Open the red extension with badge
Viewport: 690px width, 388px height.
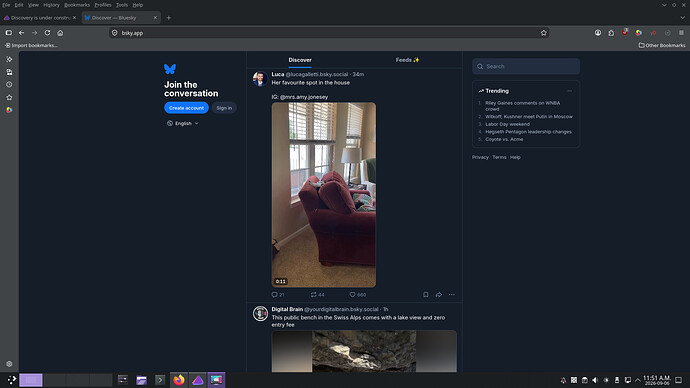tap(625, 33)
